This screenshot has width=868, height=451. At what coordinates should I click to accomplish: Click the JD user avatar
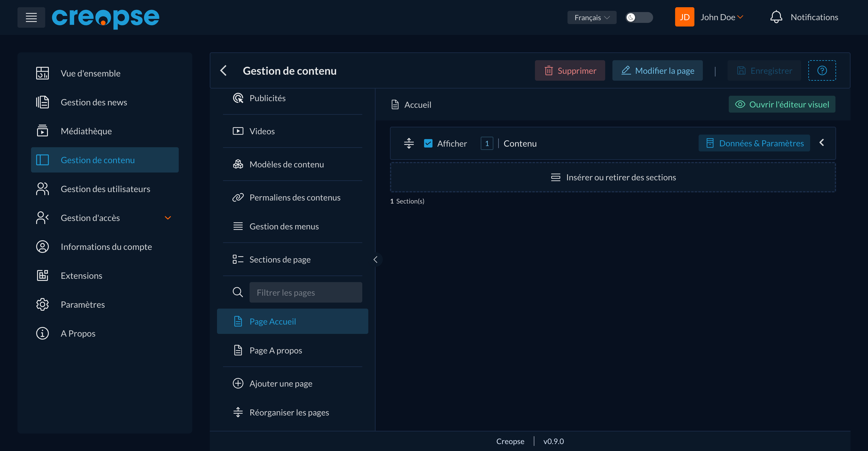click(x=684, y=17)
